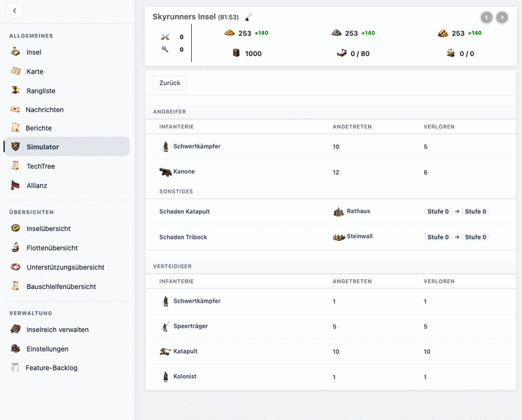Click the Bauschleifenübersicht scroll icon
522x420 pixels.
coord(15,286)
